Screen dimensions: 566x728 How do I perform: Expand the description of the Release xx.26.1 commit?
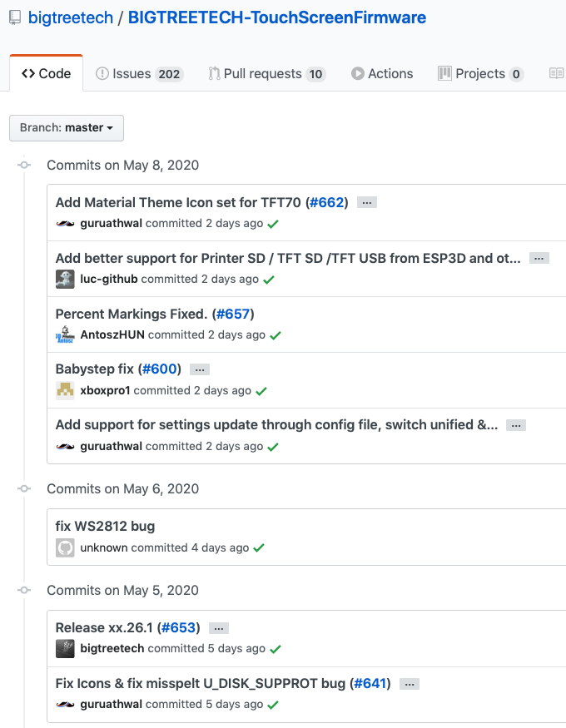click(218, 628)
